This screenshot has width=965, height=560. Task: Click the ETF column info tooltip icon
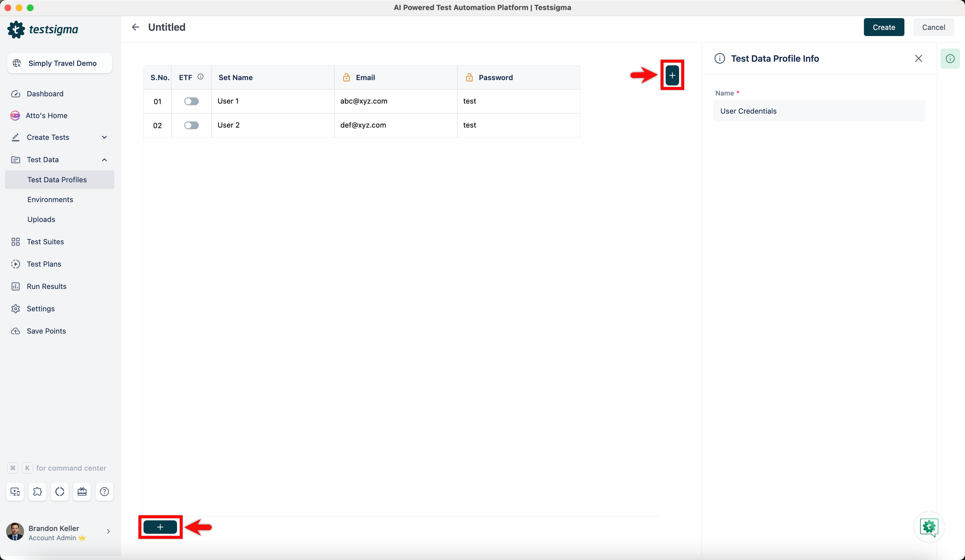201,76
